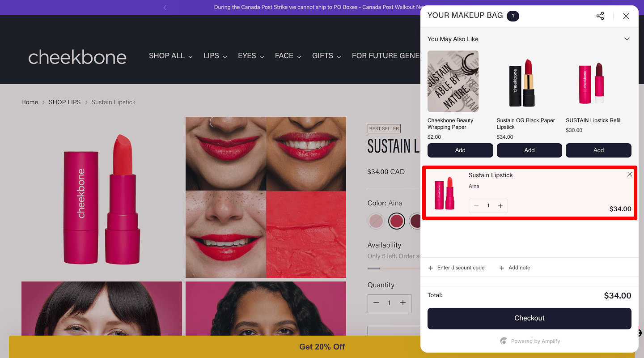The width and height of the screenshot is (644, 358).
Task: Decrease Sustain Lipstick quantity in cart
Action: pos(476,206)
